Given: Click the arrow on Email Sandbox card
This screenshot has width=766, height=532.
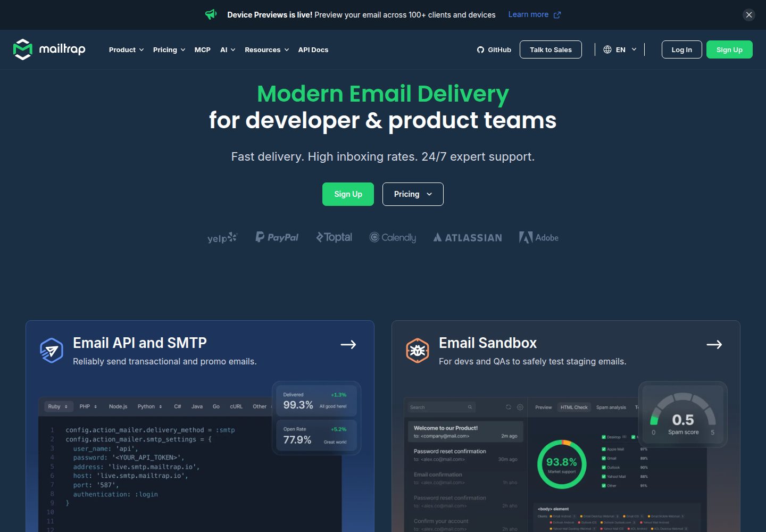Looking at the screenshot, I should pos(714,345).
